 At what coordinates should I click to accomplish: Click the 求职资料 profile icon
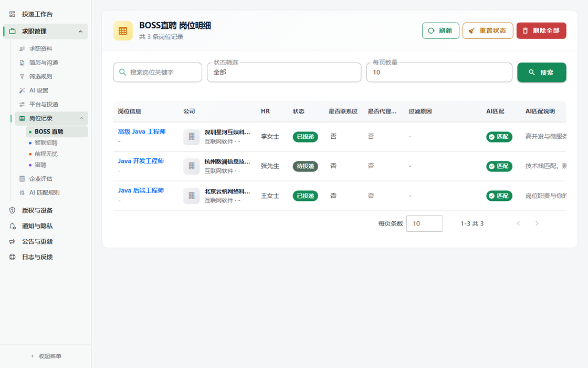click(x=22, y=49)
